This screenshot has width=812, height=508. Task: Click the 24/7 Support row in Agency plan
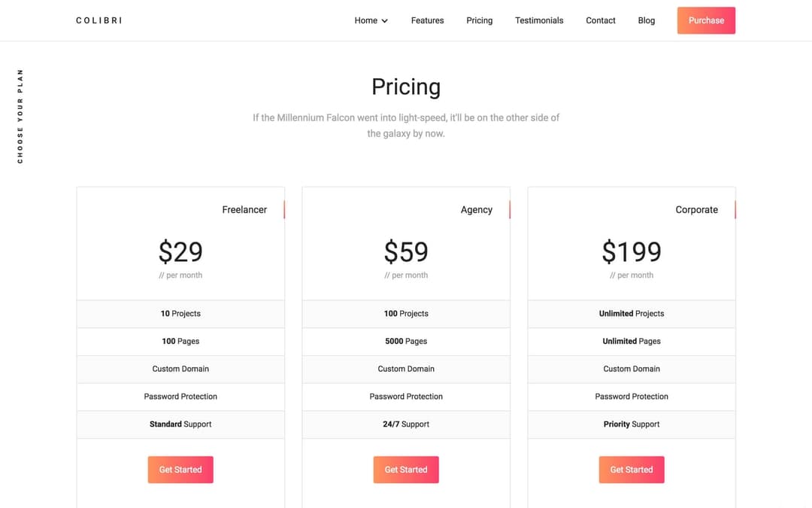(x=406, y=424)
